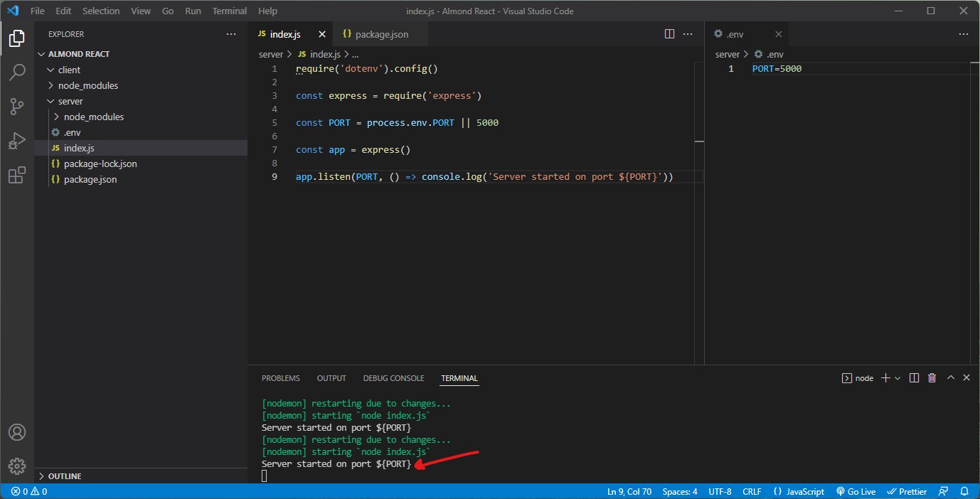The image size is (980, 499).
Task: Open the Accounts menu icon
Action: pos(17,432)
